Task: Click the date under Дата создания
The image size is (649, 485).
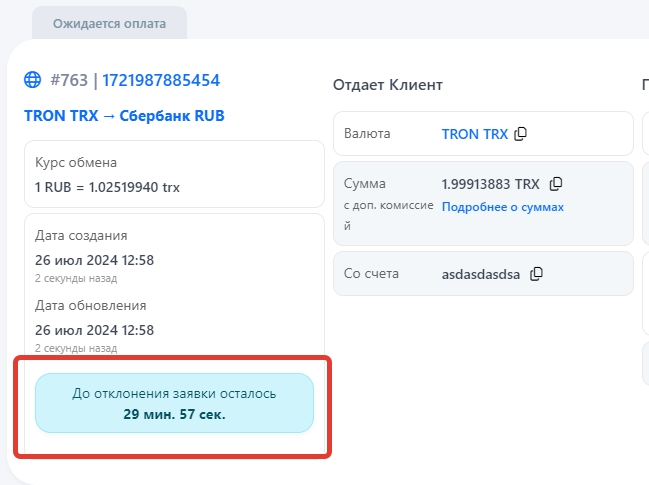Action: [94, 260]
